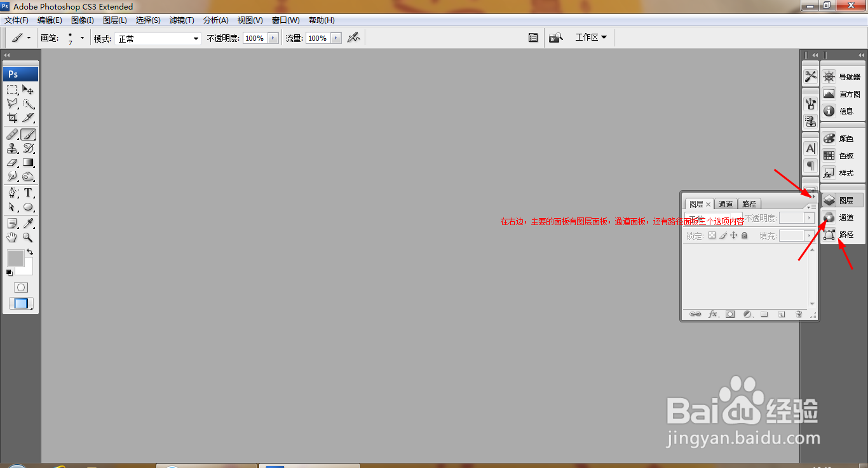Select the Move tool
The height and width of the screenshot is (468, 868).
coord(28,90)
